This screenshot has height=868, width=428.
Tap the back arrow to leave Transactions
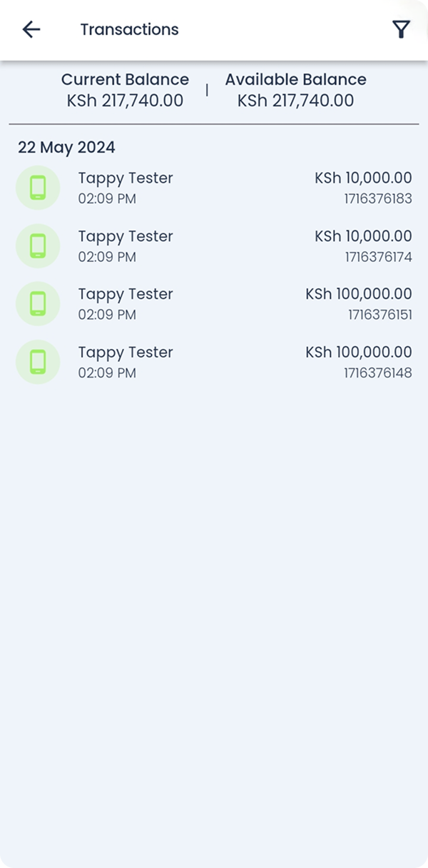click(x=30, y=29)
